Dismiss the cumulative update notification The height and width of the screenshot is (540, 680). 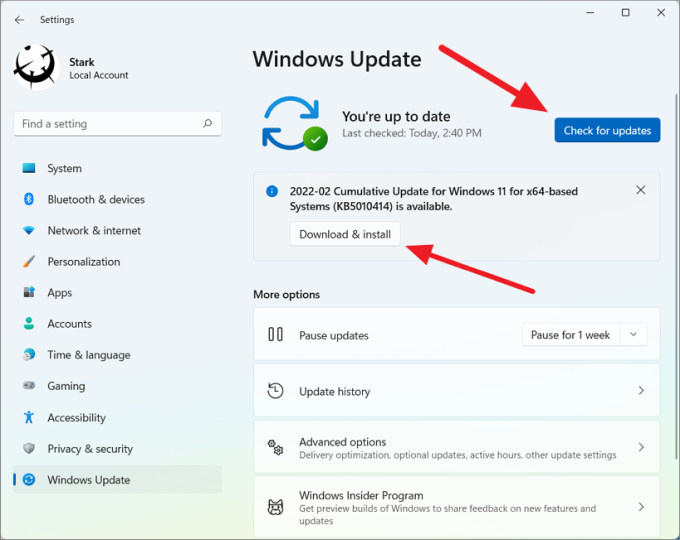click(641, 190)
